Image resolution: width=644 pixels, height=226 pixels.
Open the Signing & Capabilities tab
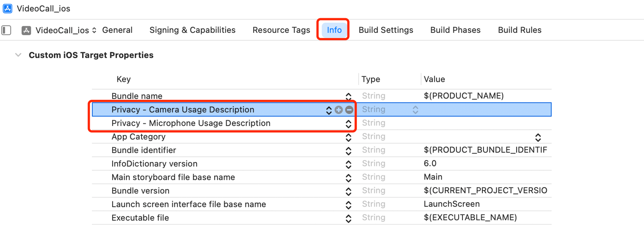[x=193, y=30]
